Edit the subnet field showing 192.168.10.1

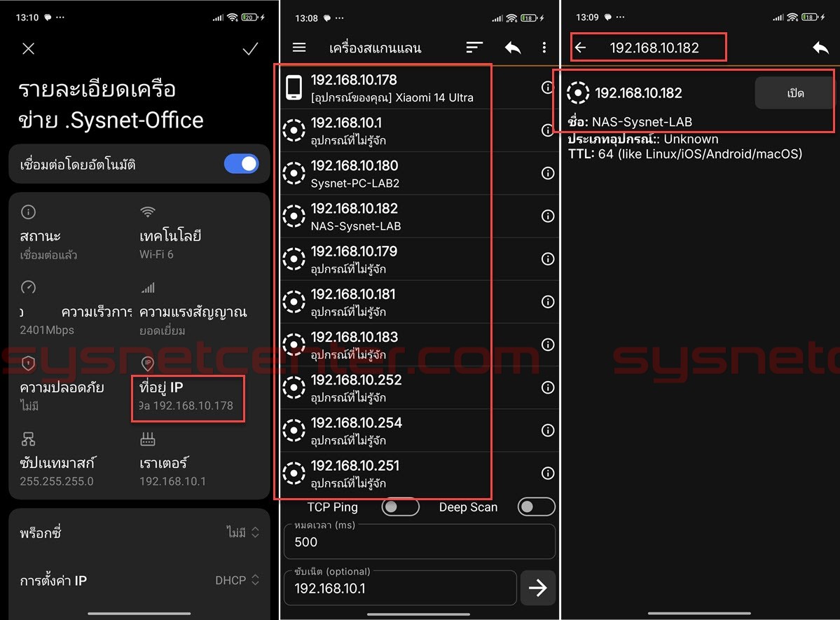pyautogui.click(x=400, y=588)
